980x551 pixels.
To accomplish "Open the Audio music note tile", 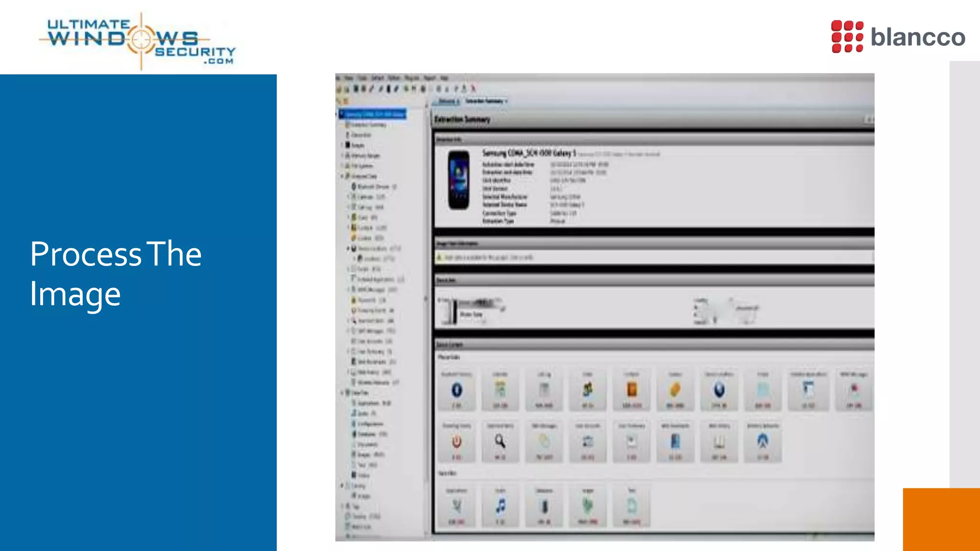I will [x=500, y=506].
